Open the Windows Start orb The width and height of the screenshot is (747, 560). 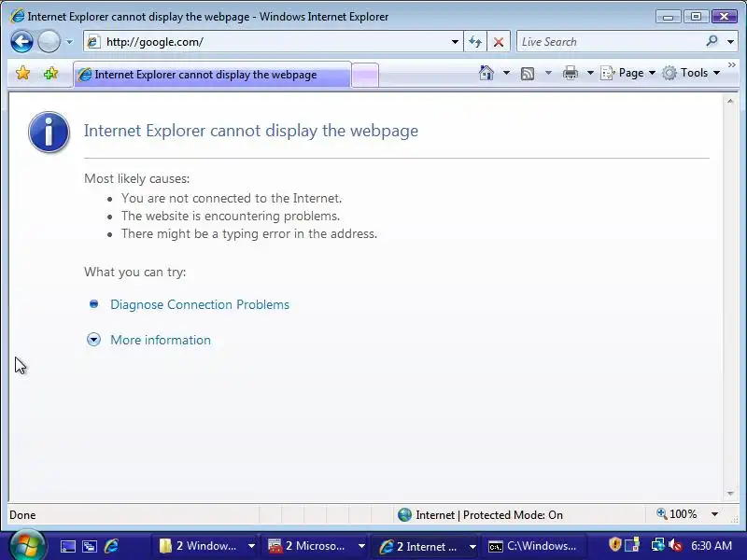coord(27,545)
